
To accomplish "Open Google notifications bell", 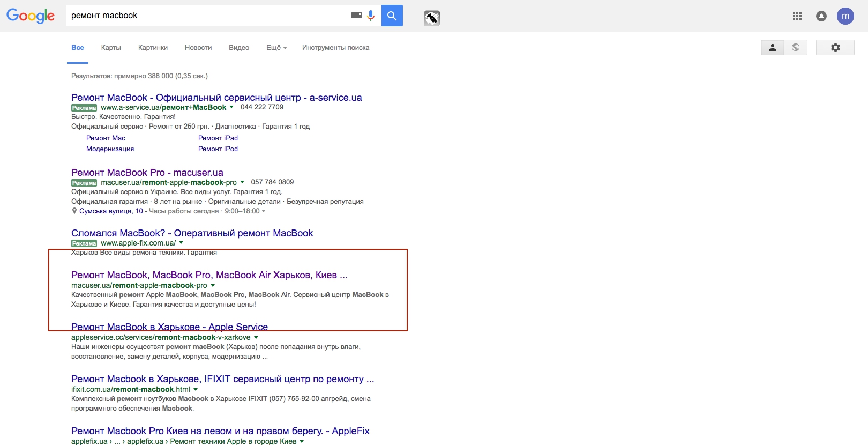I will tap(821, 16).
